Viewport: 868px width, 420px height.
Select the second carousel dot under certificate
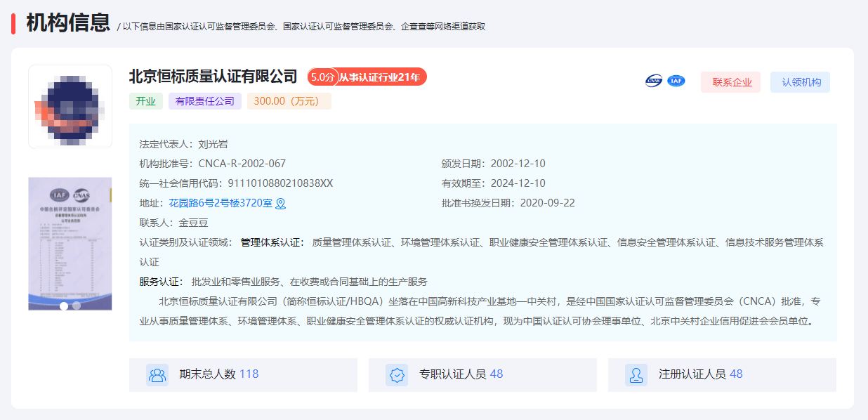pyautogui.click(x=77, y=306)
